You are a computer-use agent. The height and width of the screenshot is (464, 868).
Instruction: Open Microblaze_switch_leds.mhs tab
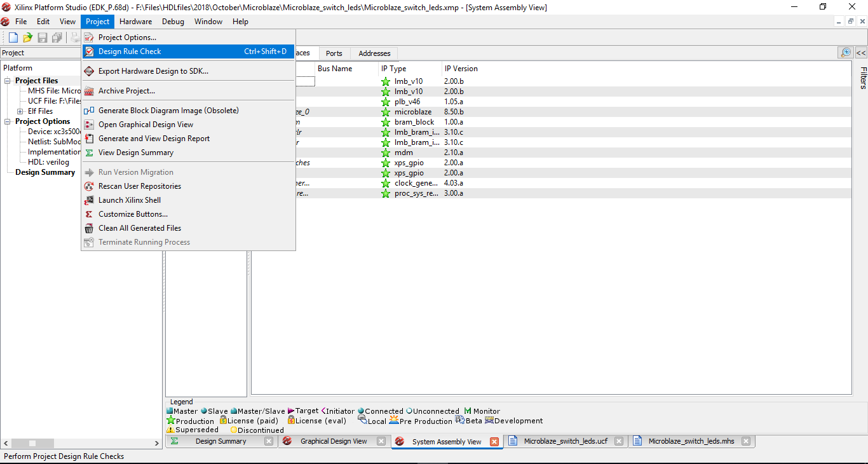(x=691, y=441)
